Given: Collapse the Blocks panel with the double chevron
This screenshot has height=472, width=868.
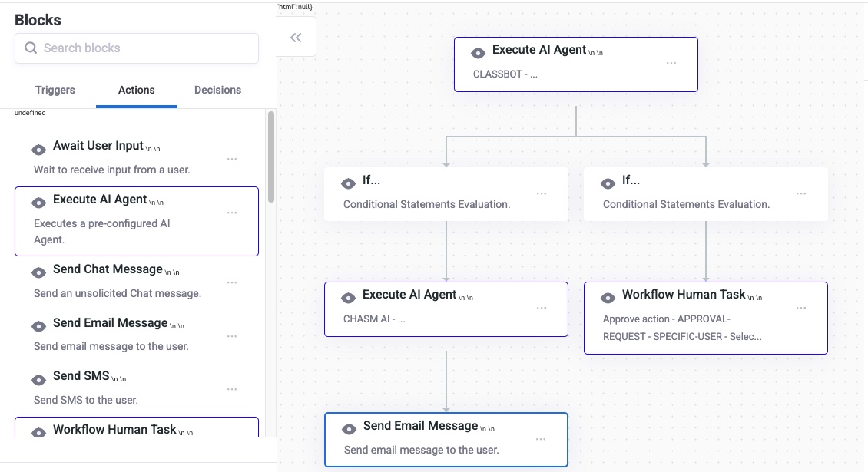Looking at the screenshot, I should [x=297, y=38].
